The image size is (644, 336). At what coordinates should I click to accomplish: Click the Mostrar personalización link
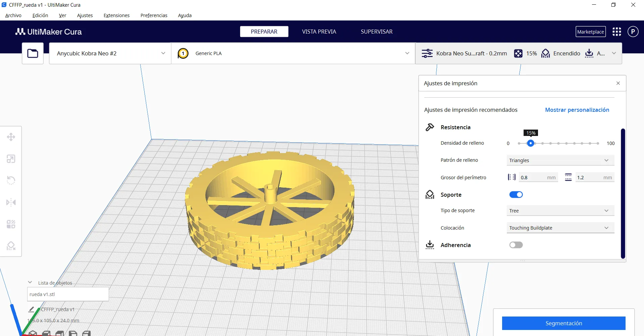point(577,110)
